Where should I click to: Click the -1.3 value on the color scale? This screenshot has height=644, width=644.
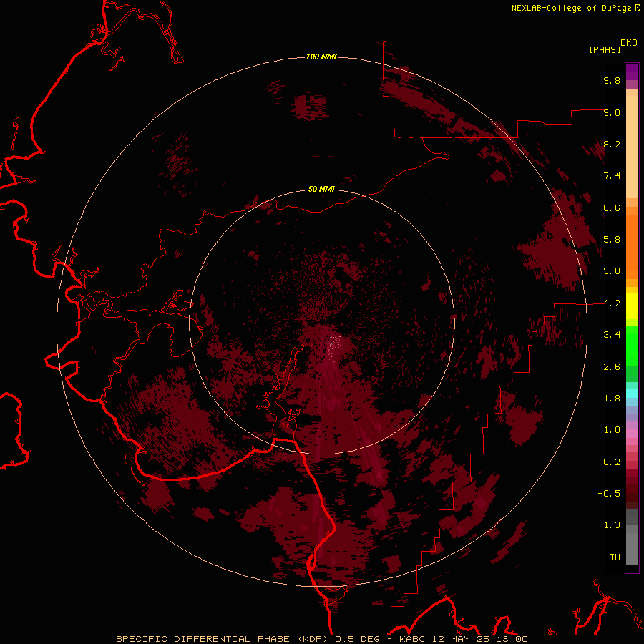(x=609, y=525)
